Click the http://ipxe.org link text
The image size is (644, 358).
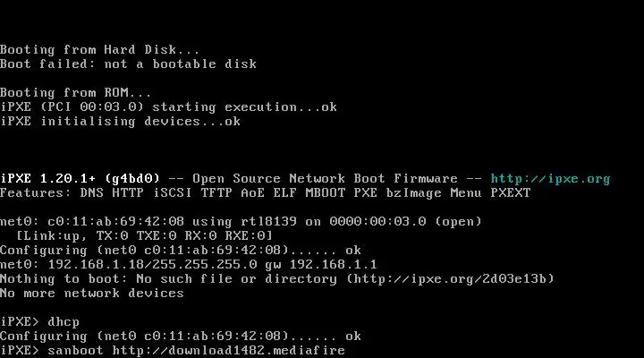(550, 179)
